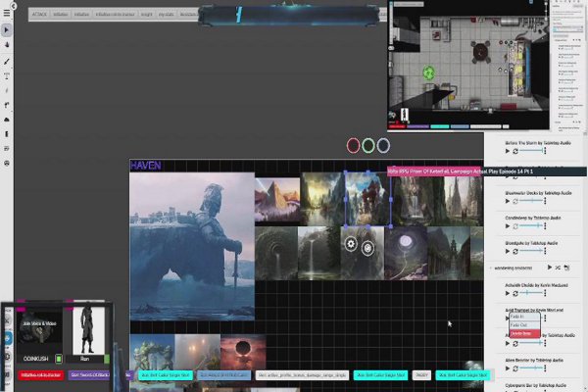Click the PARRY macro button
588x392 pixels.
pos(421,374)
